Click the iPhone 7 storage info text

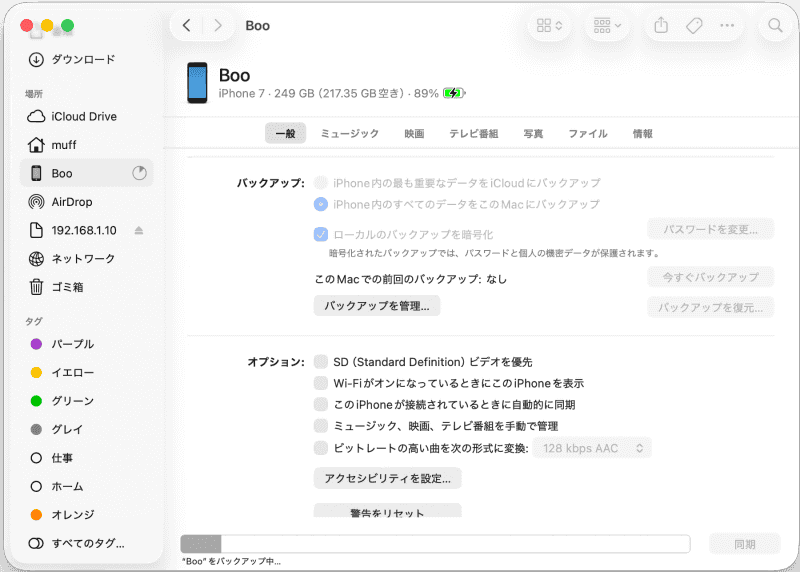[329, 93]
